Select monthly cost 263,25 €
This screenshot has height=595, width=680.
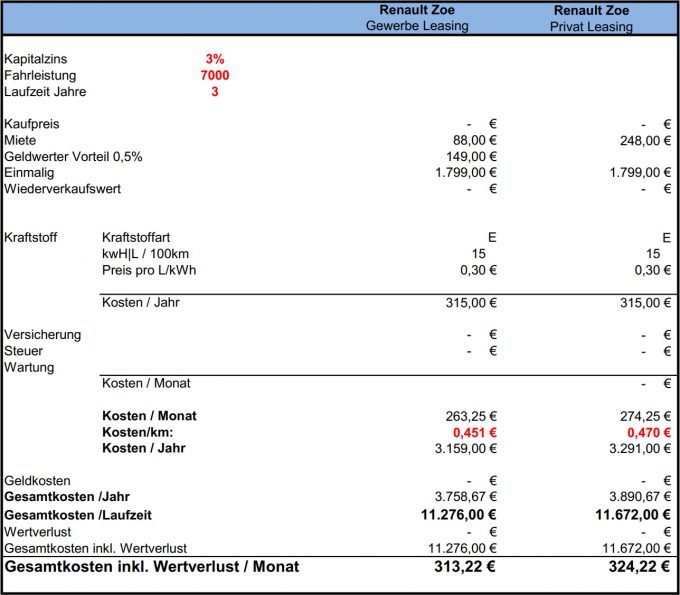(471, 416)
